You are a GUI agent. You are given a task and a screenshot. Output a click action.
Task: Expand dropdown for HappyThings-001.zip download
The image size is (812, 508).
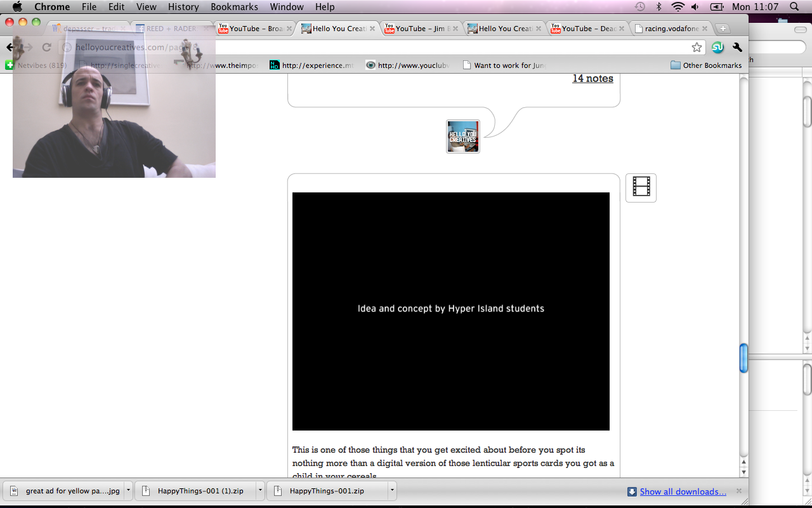(393, 491)
